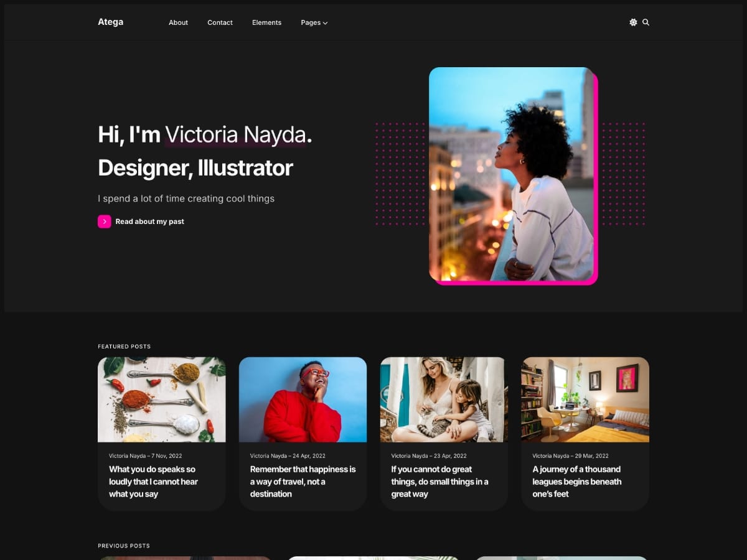Open 'A journey of a thousand leagues' post
This screenshot has height=560, width=747.
576,482
